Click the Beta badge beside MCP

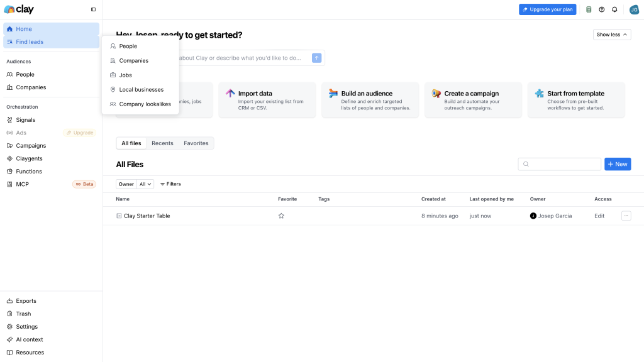[84, 184]
